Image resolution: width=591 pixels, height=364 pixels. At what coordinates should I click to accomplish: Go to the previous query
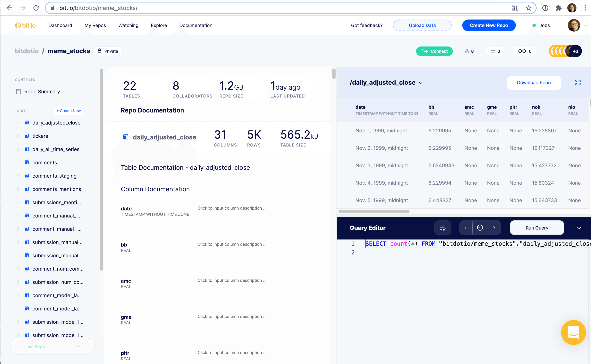[466, 228]
